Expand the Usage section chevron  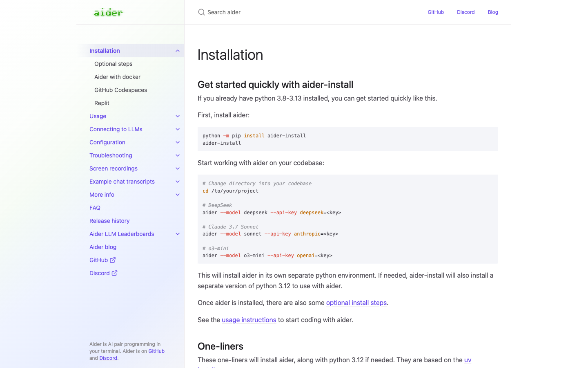(x=178, y=116)
